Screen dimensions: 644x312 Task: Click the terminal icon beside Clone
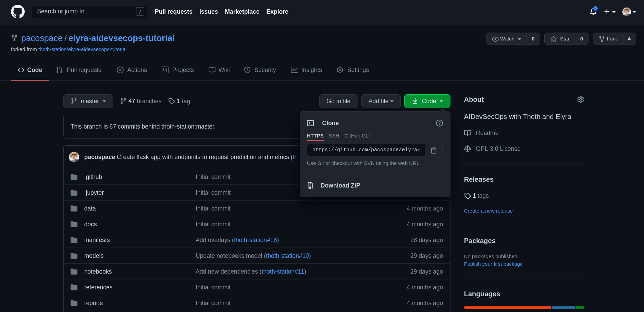pos(310,123)
